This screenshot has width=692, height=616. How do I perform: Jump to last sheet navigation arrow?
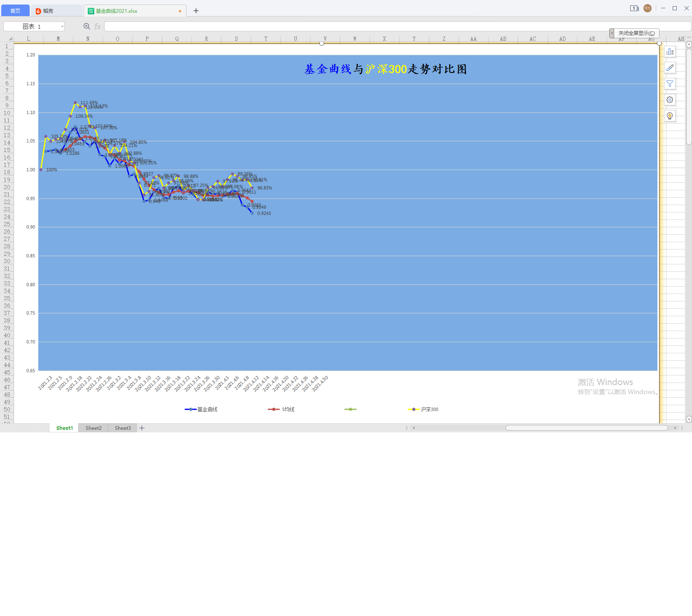click(x=40, y=428)
